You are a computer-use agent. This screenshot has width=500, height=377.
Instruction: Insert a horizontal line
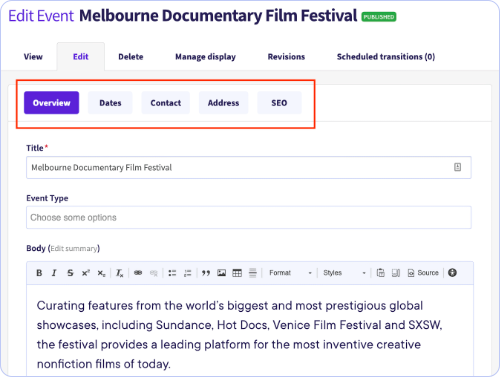pos(253,273)
